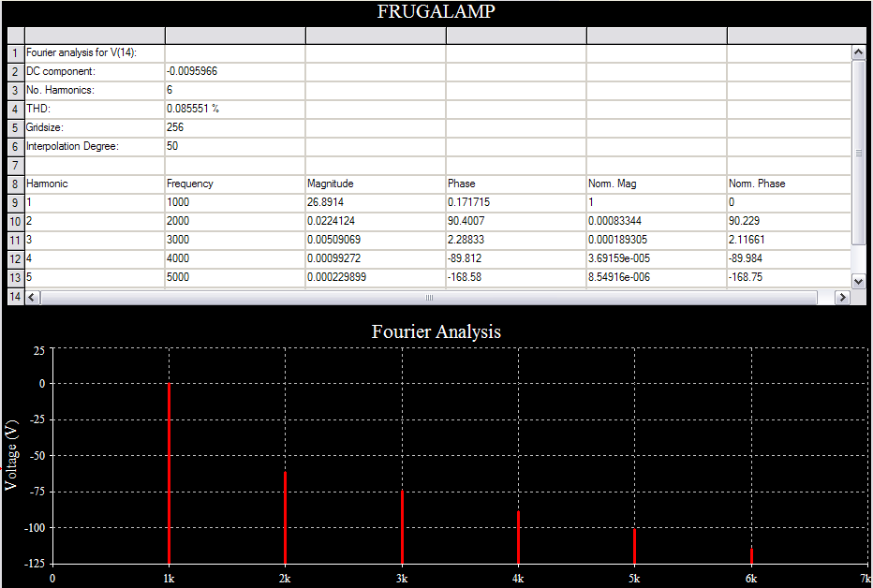
Task: Select the Norm. Mag cell 3.69159e-005
Action: click(x=657, y=259)
